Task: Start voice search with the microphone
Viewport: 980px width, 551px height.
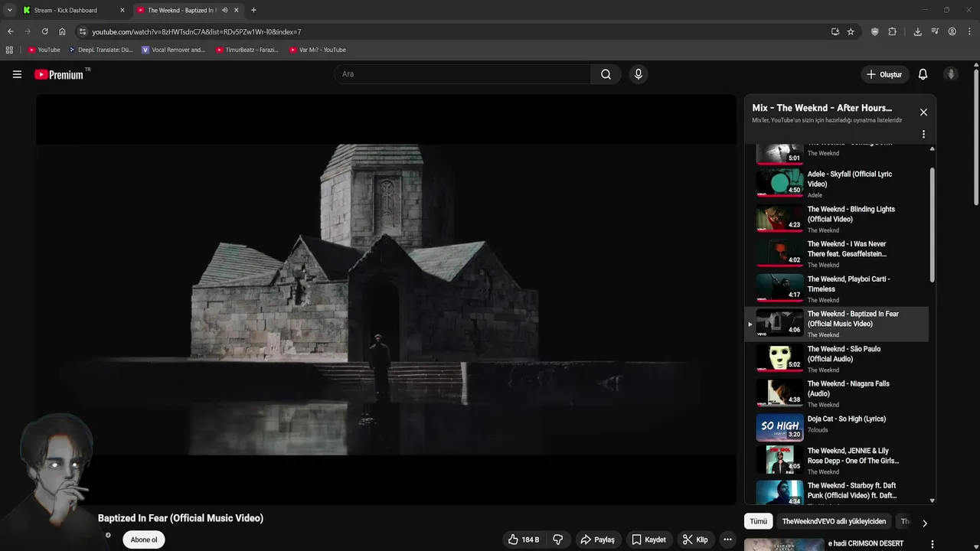Action: [x=638, y=74]
